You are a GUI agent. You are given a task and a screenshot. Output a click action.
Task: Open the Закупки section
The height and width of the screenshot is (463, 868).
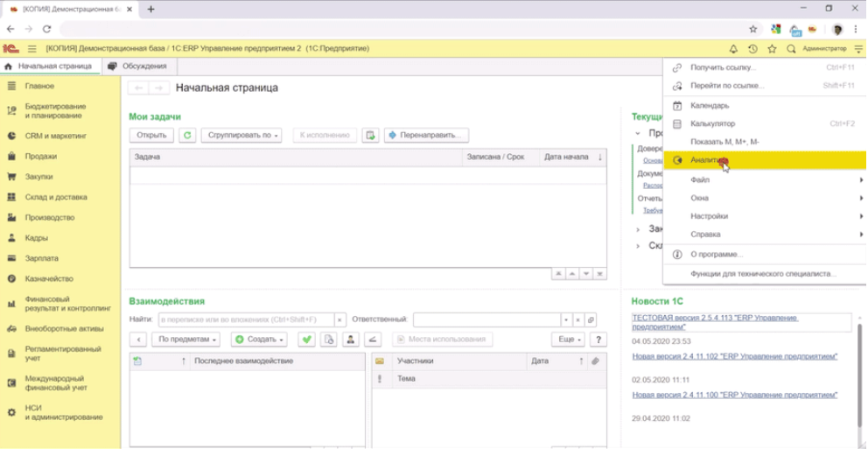[x=59, y=177]
